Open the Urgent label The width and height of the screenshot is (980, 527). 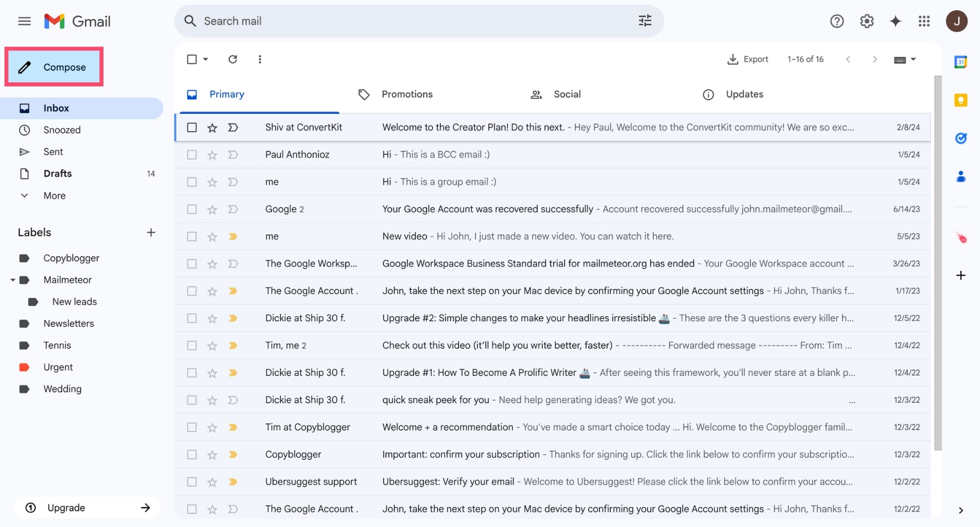tap(58, 367)
